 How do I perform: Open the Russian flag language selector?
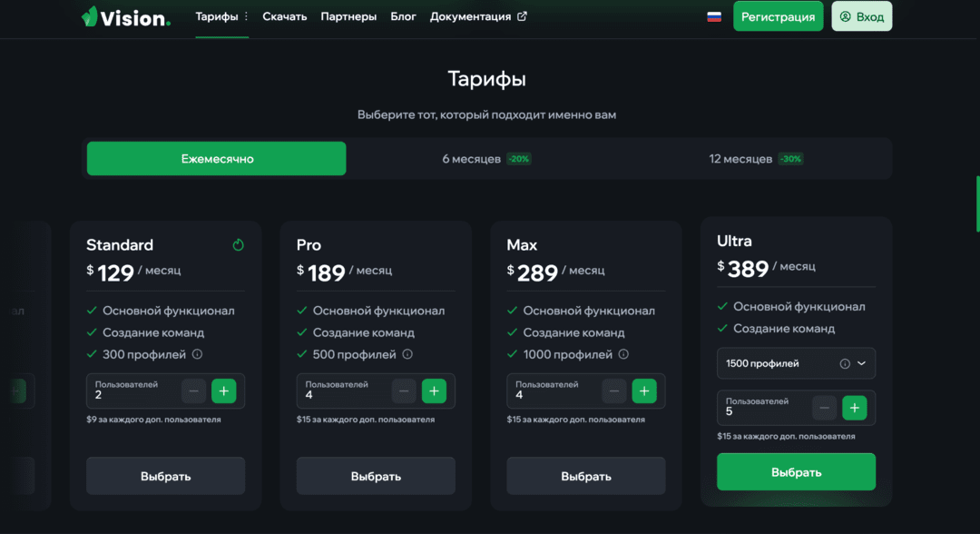714,17
